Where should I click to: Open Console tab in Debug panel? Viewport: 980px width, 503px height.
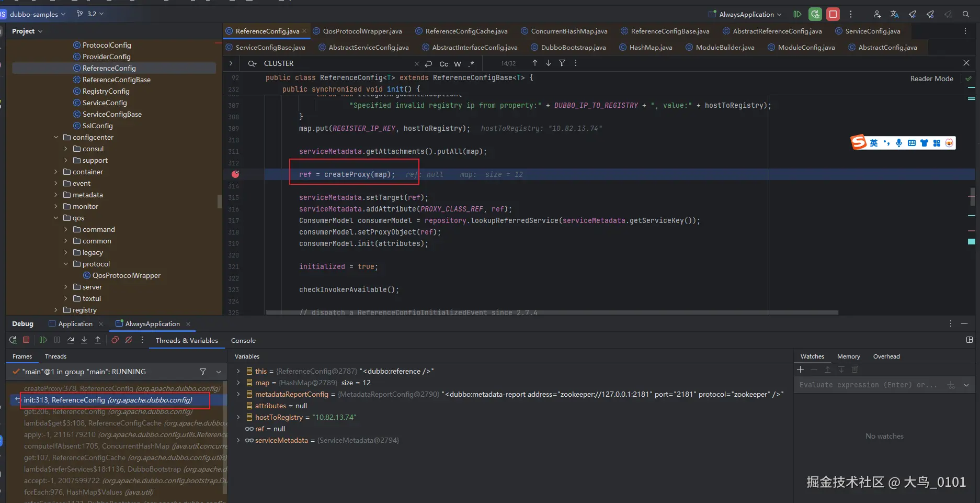pos(243,341)
